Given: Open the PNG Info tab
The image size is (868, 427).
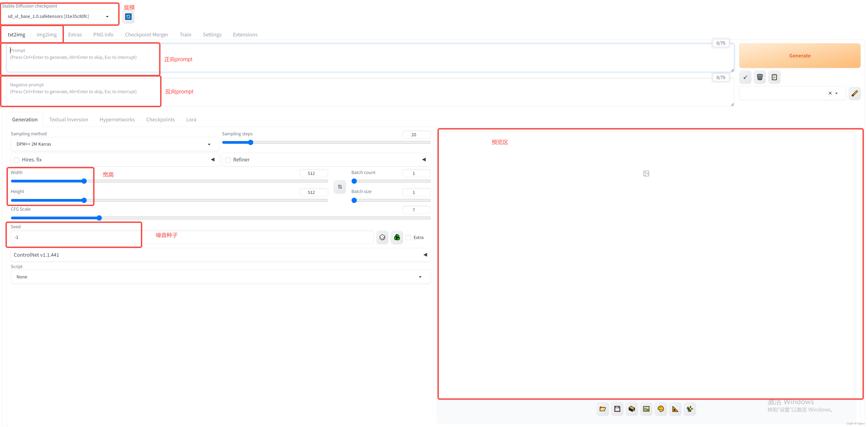Looking at the screenshot, I should tap(103, 34).
